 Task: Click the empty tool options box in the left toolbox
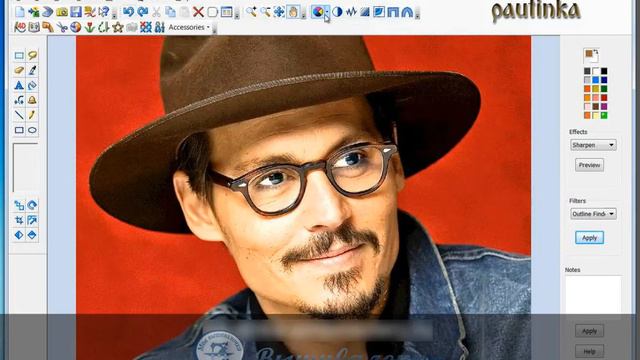25,167
